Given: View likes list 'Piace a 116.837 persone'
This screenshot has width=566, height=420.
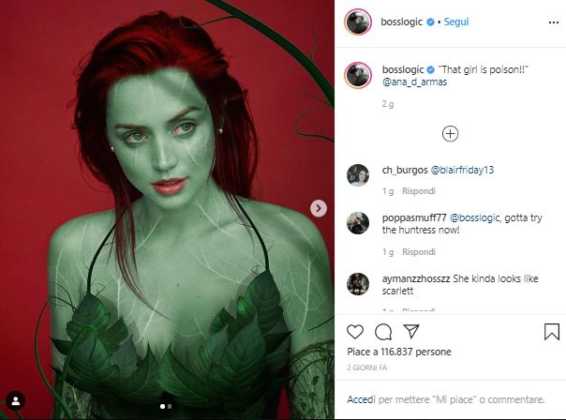Looking at the screenshot, I should tap(399, 352).
